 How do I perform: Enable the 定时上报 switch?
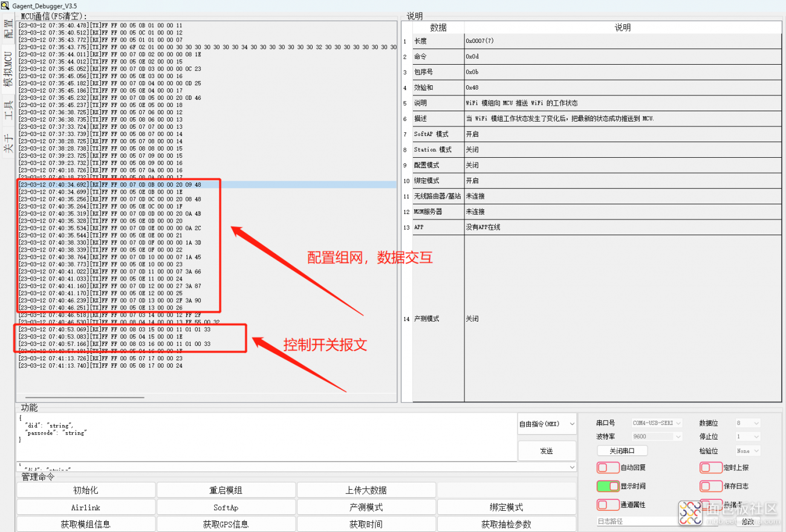click(x=711, y=467)
